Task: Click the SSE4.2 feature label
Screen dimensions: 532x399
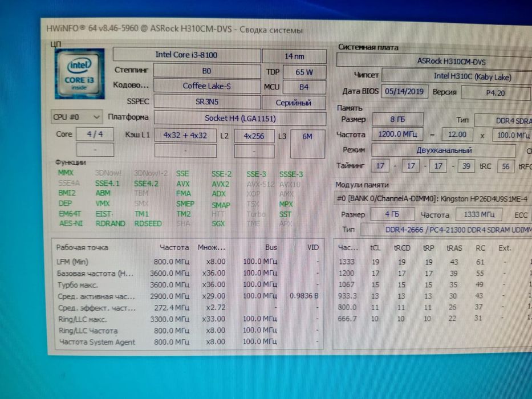Action: pos(146,184)
